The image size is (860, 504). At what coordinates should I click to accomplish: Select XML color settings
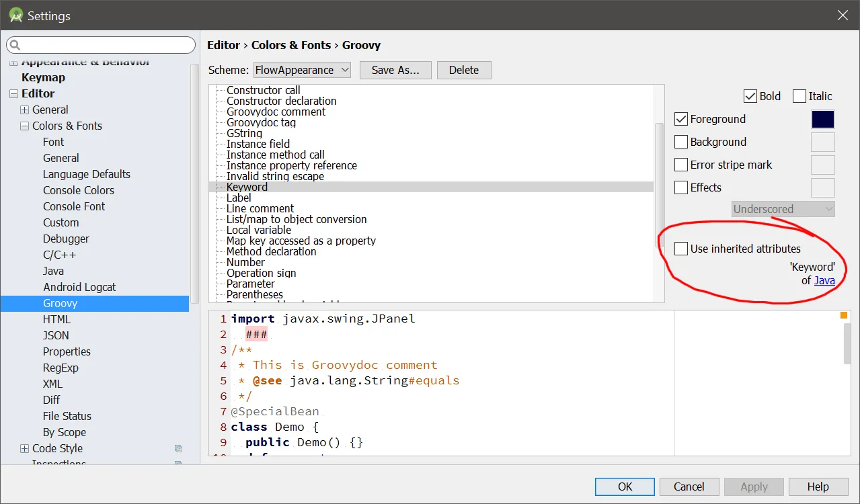(x=52, y=384)
